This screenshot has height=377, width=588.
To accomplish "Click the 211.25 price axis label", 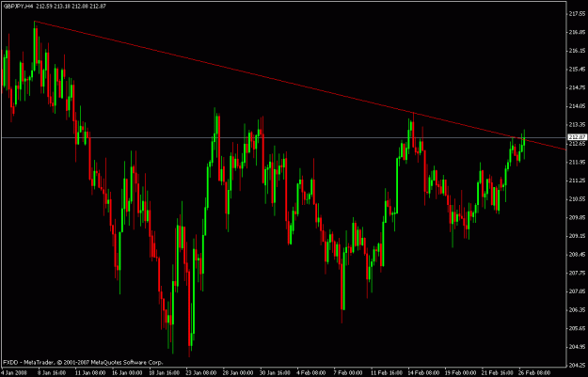I will click(578, 181).
